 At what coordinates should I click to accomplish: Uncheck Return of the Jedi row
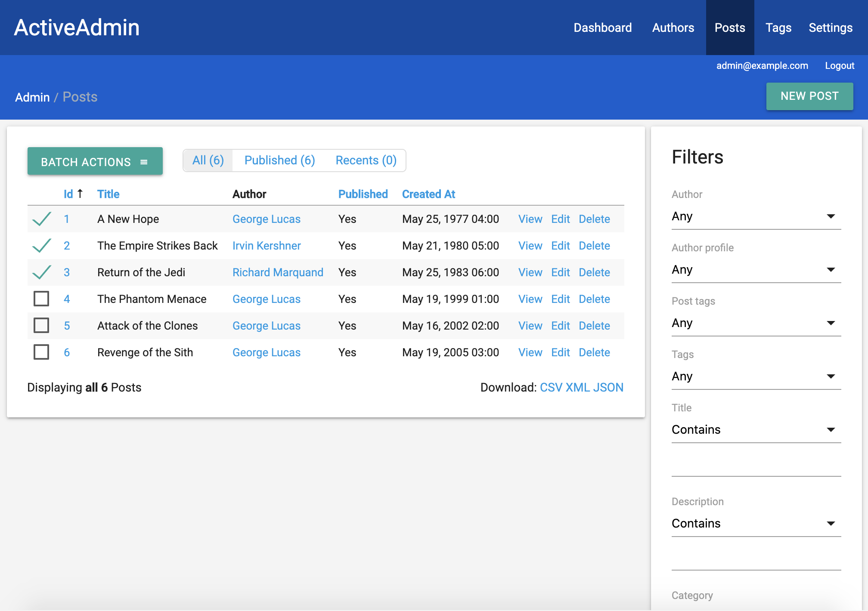tap(42, 272)
